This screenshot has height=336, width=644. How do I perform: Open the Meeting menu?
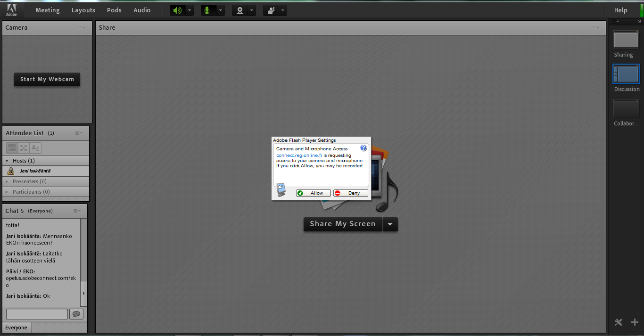pyautogui.click(x=48, y=10)
